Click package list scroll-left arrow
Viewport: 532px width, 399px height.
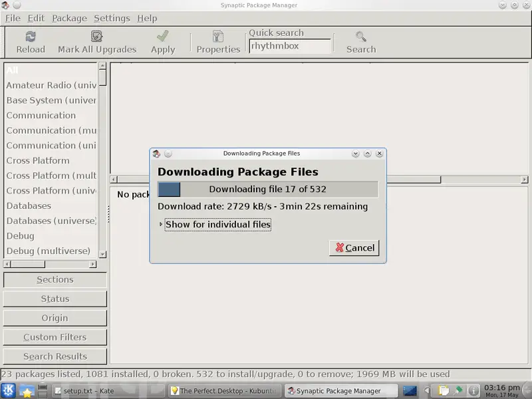pyautogui.click(x=114, y=180)
